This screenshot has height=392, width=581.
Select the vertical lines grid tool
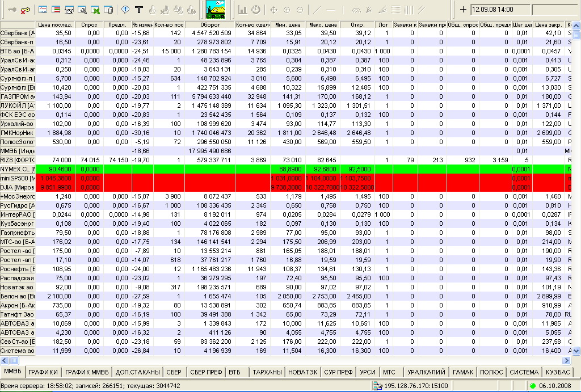click(x=409, y=10)
